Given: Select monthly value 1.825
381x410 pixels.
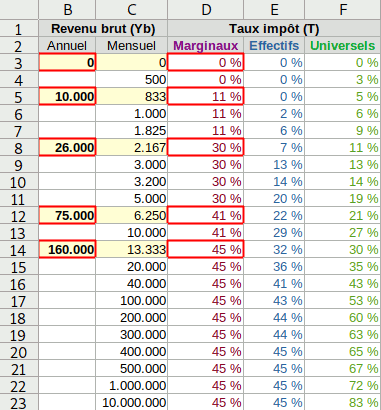Looking at the screenshot, I should tap(132, 131).
